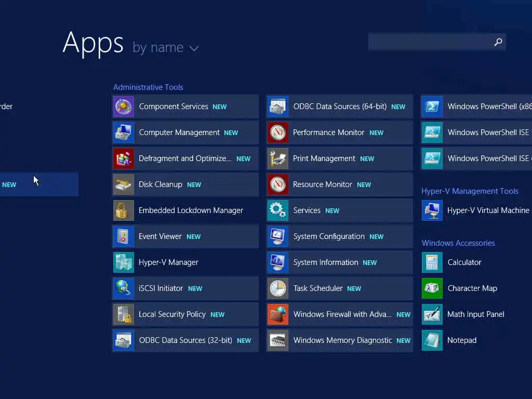532x399 pixels.
Task: Open Hyper-V Virtual Machine Connection icon
Action: [x=432, y=210]
